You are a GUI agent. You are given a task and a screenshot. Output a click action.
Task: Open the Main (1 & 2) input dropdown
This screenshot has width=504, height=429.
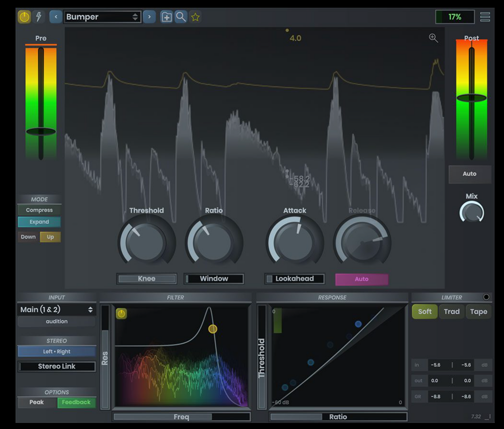[x=56, y=309]
